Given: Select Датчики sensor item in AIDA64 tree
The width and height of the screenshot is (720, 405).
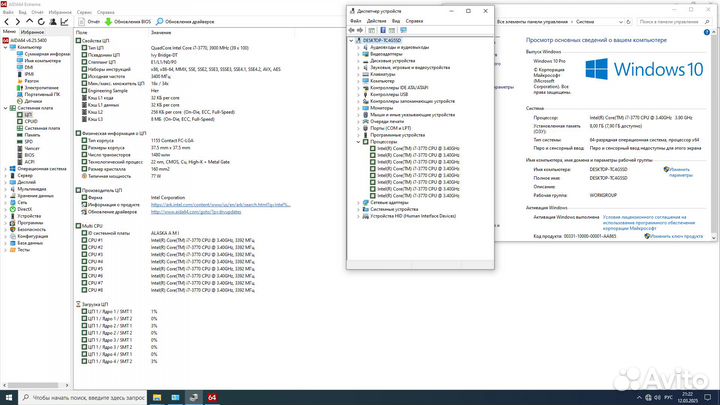Looking at the screenshot, I should pyautogui.click(x=33, y=101).
